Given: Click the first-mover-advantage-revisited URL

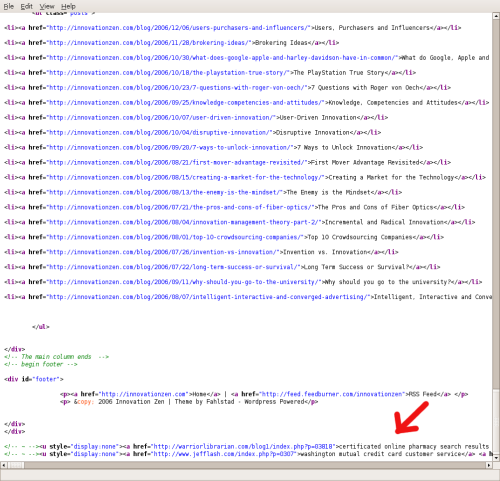Looking at the screenshot, I should tap(177, 163).
